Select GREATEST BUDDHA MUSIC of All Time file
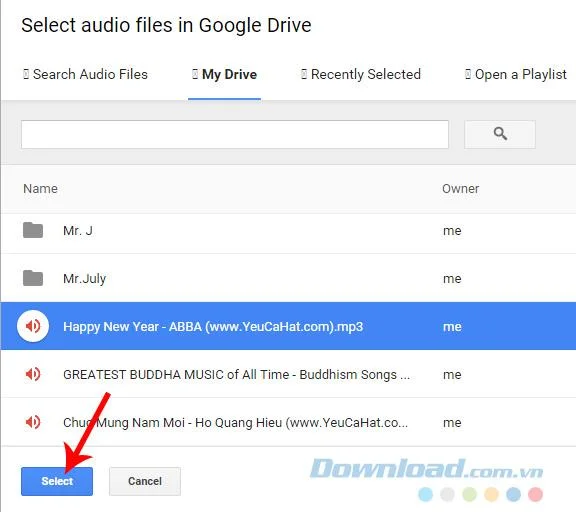This screenshot has width=576, height=512. (288, 374)
